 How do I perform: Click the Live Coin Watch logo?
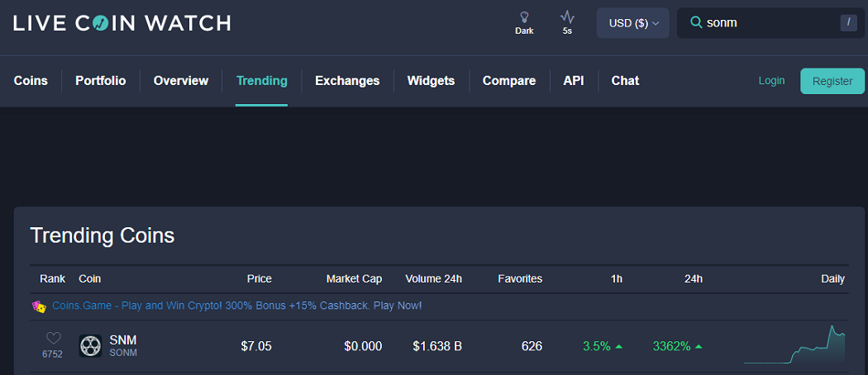(122, 23)
